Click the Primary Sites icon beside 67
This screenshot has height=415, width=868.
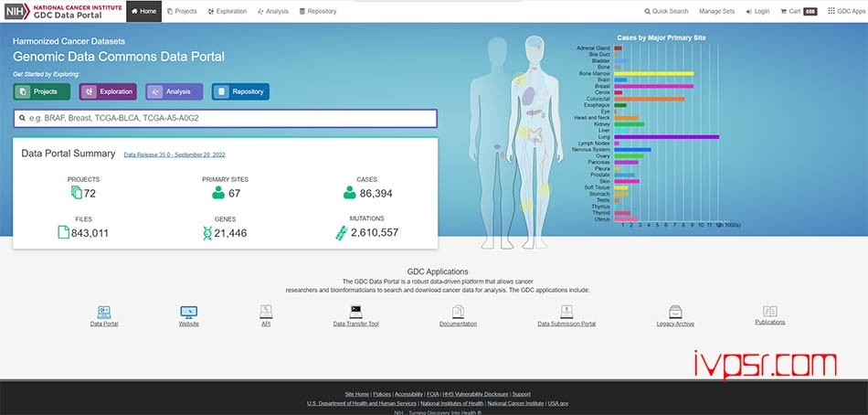[x=218, y=193]
